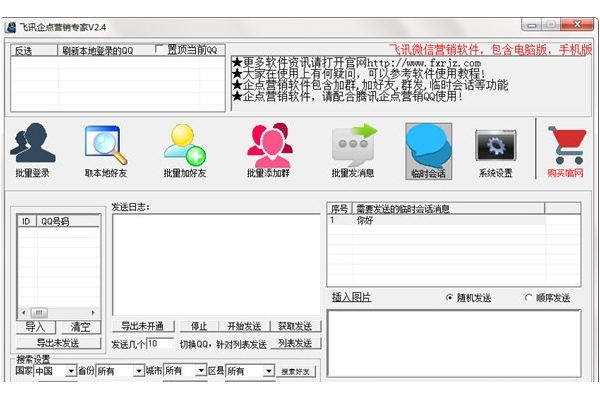The image size is (600, 400).
Task: Expand the 区县 dropdown
Action: tap(269, 371)
